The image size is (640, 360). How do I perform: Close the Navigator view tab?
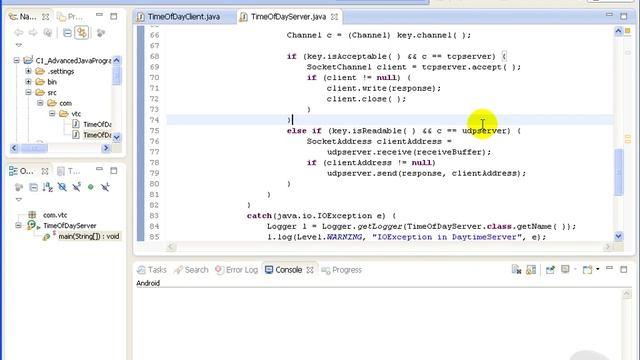point(46,17)
